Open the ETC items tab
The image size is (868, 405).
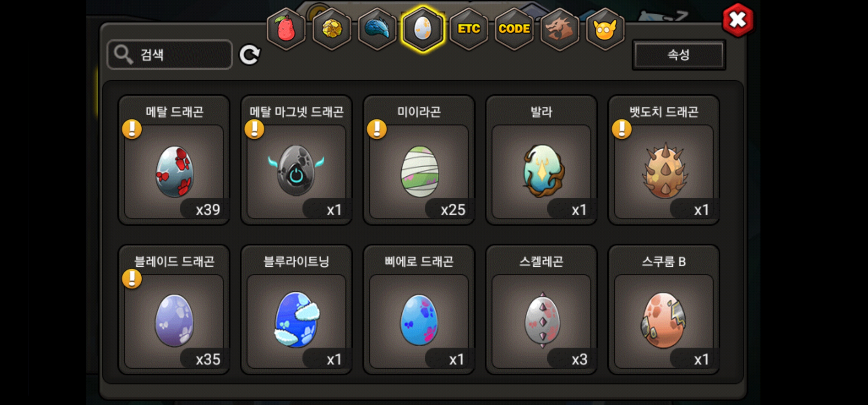click(468, 29)
